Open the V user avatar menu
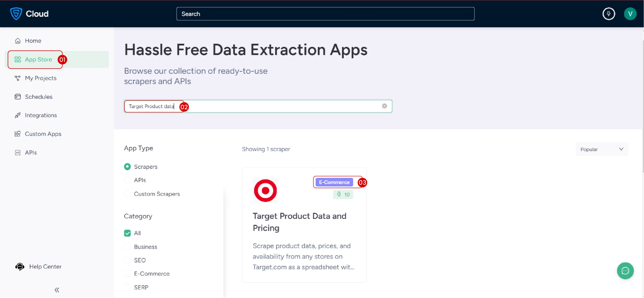The width and height of the screenshot is (644, 298). point(630,14)
